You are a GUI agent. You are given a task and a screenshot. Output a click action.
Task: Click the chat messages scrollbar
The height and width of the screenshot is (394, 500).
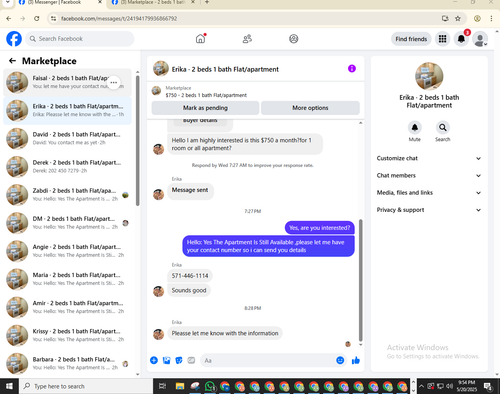click(360, 280)
